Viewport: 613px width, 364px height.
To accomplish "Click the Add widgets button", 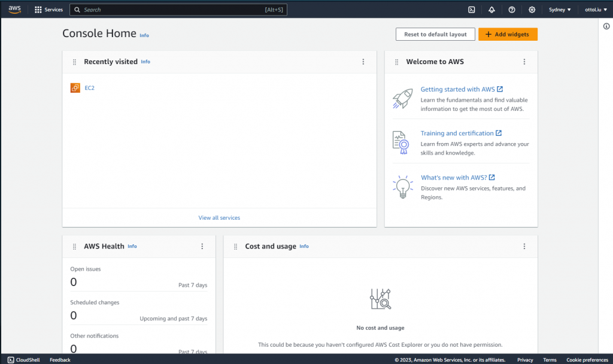I will [508, 34].
